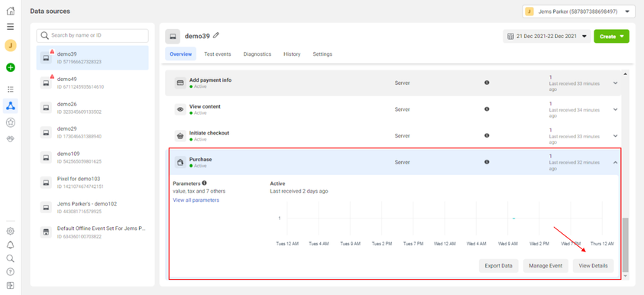Select Default Offline Event Set in the list
644x295 pixels.
pos(92,232)
